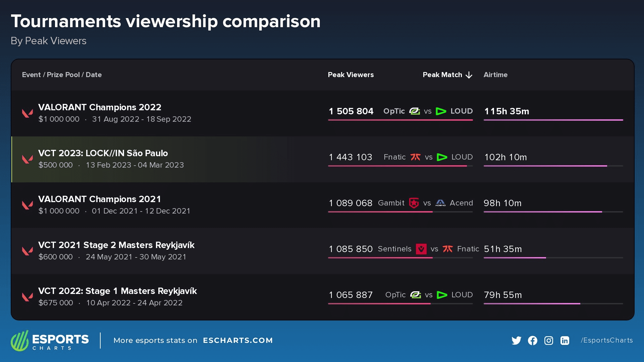Click Valorant logo beside LOCK//IN São Paulo
This screenshot has height=362, width=644.
(28, 159)
